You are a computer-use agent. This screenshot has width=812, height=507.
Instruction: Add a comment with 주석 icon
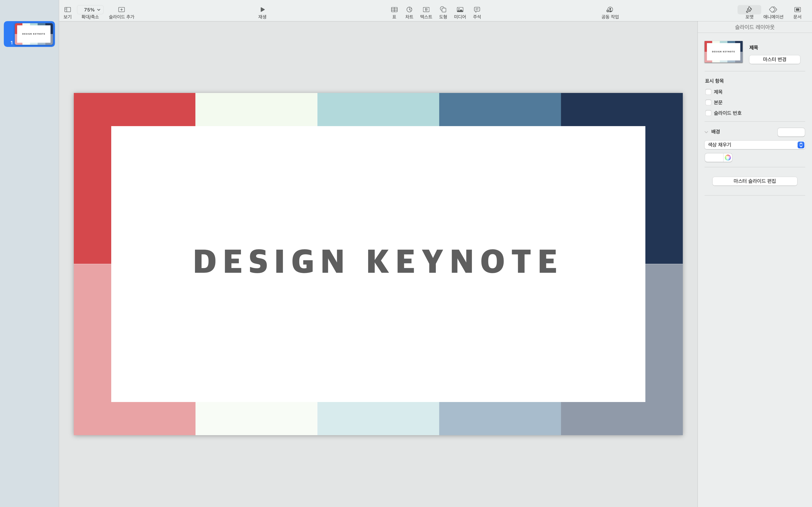click(x=477, y=10)
